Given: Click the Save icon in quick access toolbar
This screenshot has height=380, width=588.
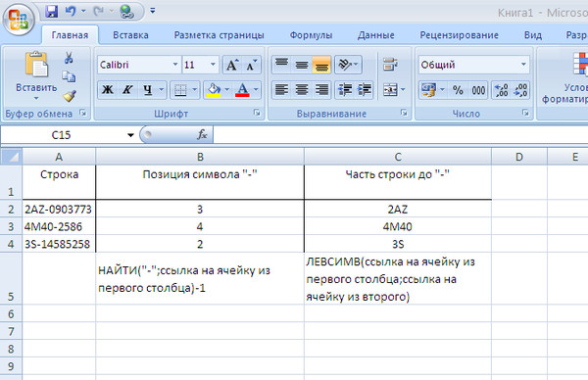Looking at the screenshot, I should pyautogui.click(x=51, y=11).
